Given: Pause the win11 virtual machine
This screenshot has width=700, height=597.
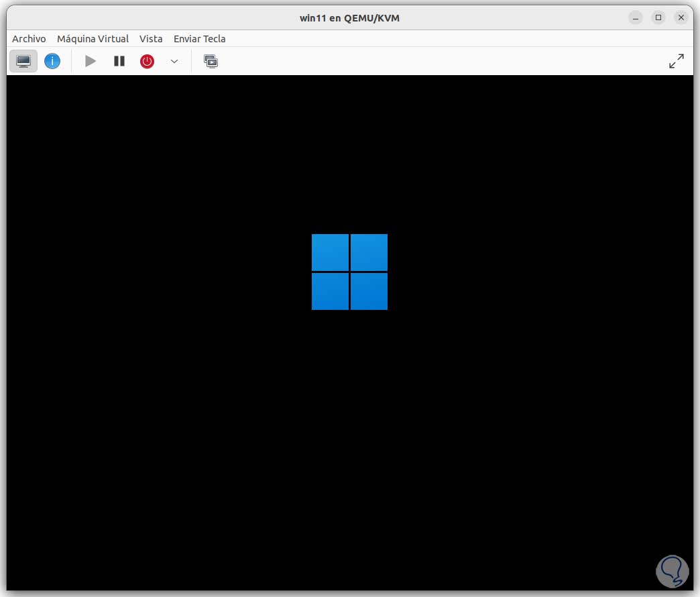Looking at the screenshot, I should click(119, 61).
